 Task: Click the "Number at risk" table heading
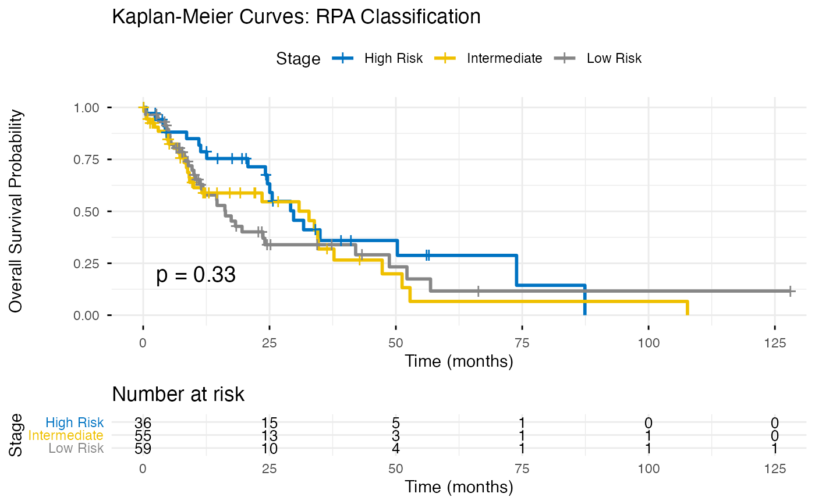tap(178, 394)
